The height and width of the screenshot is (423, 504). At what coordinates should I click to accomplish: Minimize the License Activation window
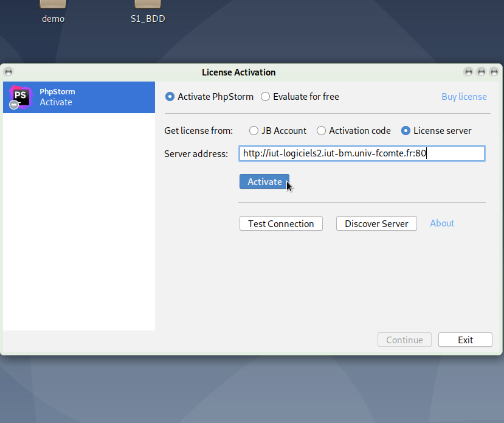pos(468,72)
